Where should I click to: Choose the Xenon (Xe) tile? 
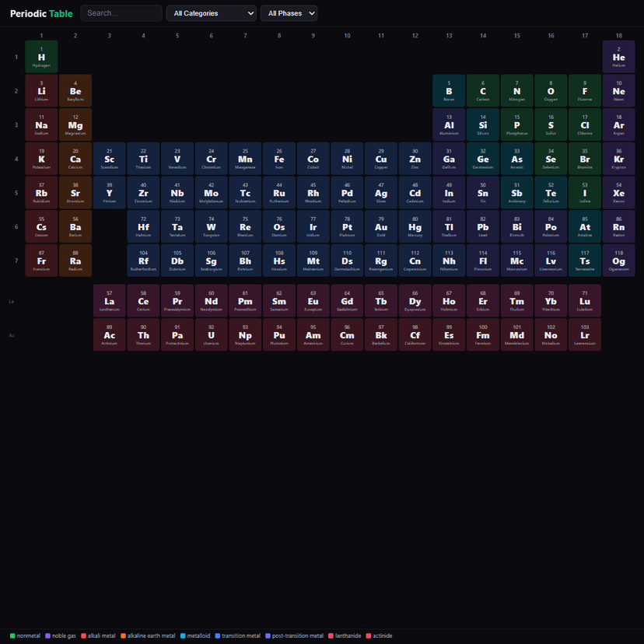(x=619, y=193)
